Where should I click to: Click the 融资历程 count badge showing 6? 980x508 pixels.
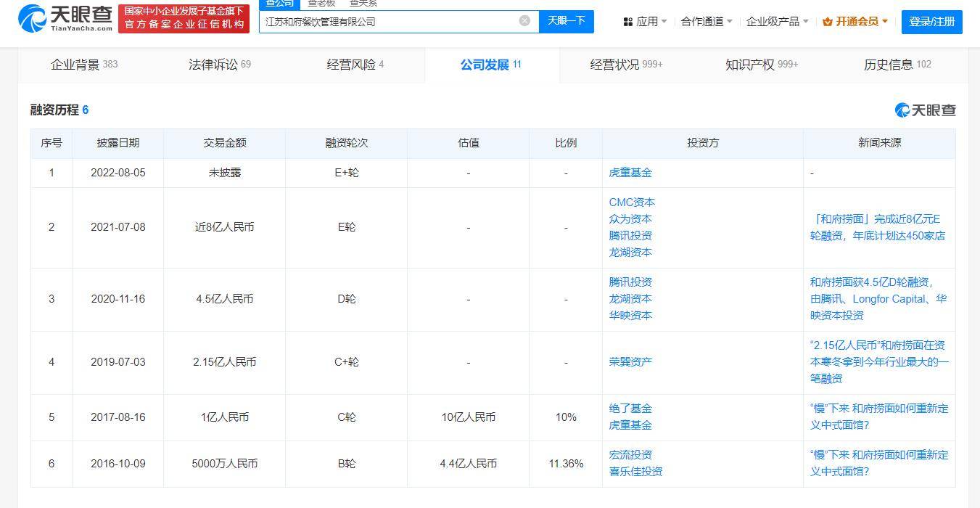point(84,110)
